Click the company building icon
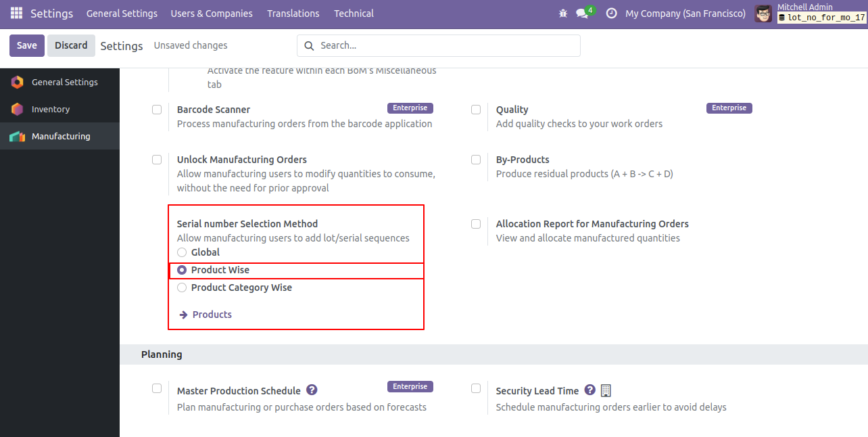 click(606, 390)
